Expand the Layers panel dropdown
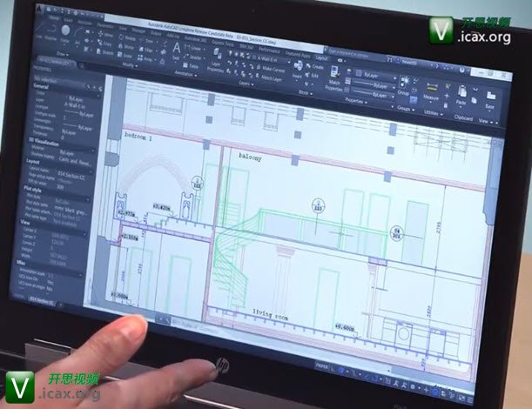Image resolution: width=532 pixels, height=409 pixels. pos(246,83)
